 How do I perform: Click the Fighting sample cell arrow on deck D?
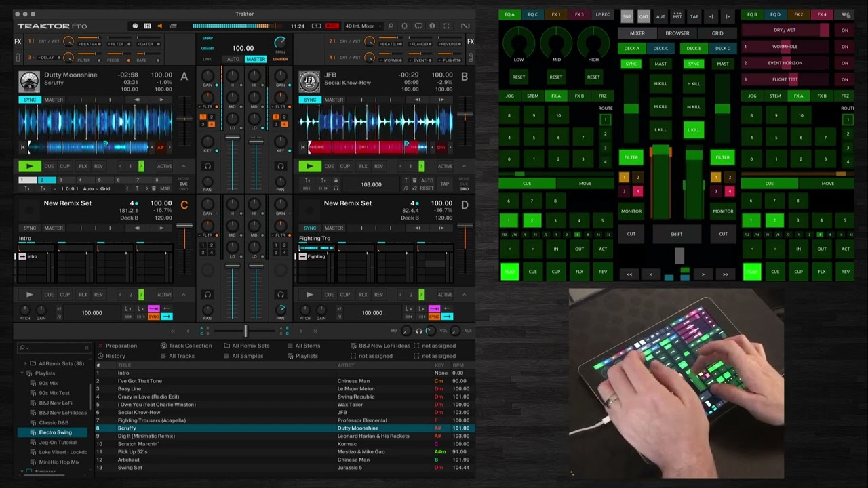(303, 256)
